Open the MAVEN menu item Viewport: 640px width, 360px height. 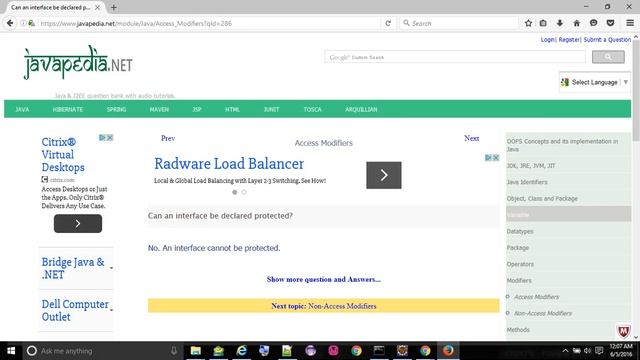coord(159,109)
